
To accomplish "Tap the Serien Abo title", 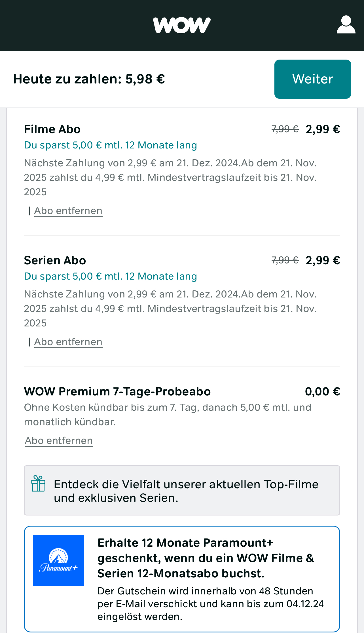I will pos(55,260).
